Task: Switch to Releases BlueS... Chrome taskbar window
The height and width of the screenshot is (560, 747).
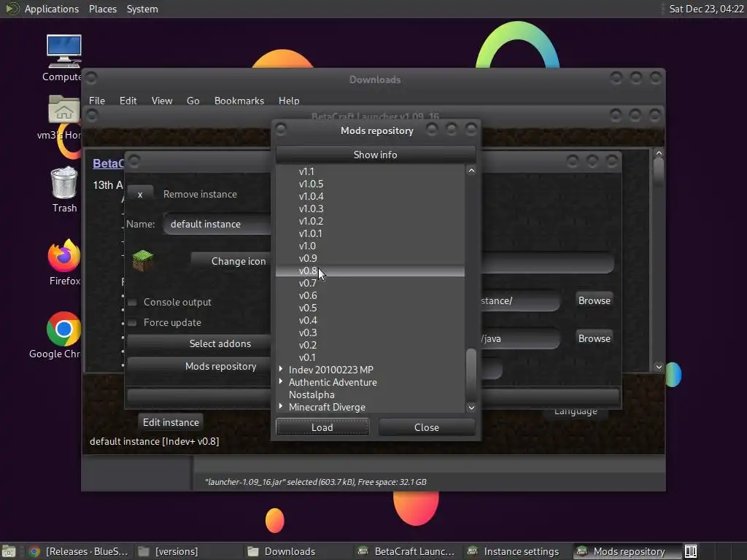Action: click(79, 551)
